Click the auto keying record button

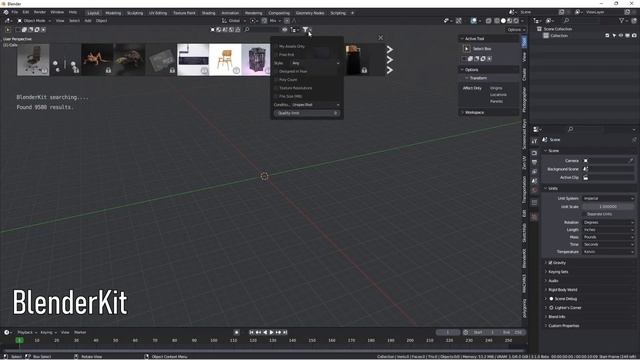pyautogui.click(x=236, y=332)
